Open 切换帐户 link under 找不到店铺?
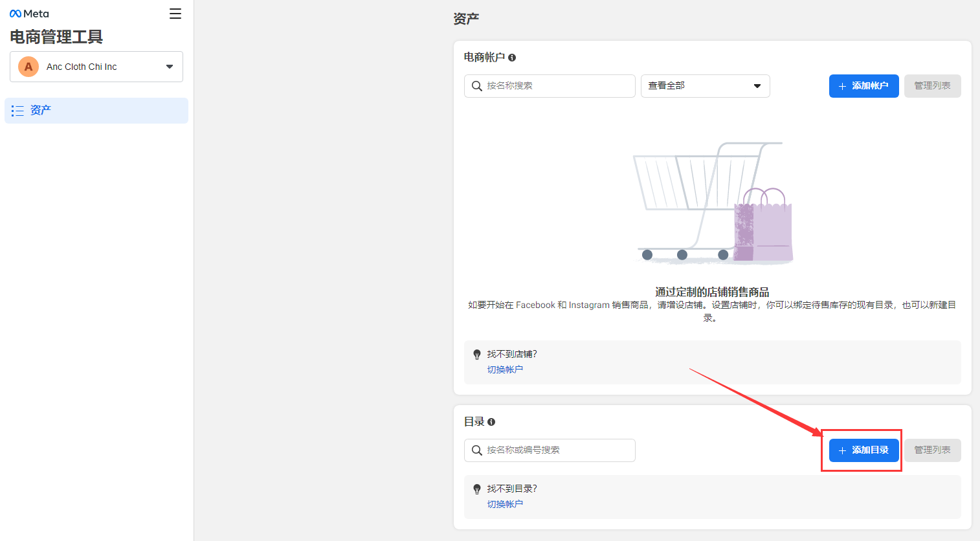 505,370
